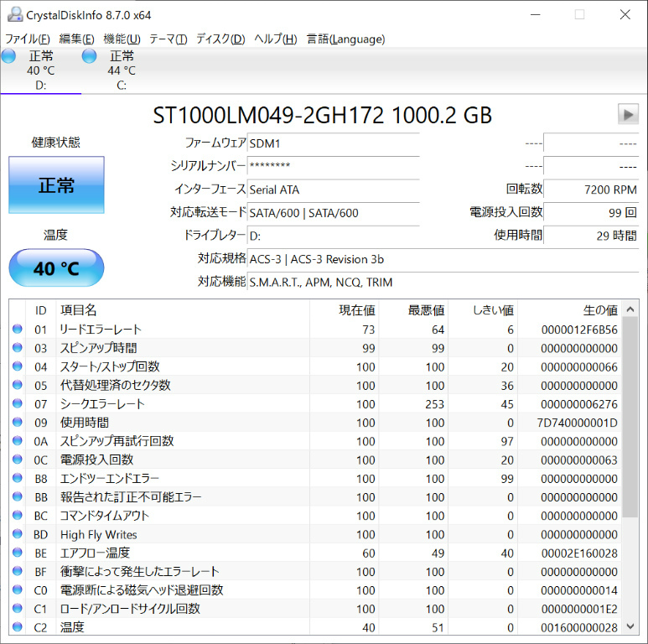Click the 7200 RPM rotation field

click(591, 190)
